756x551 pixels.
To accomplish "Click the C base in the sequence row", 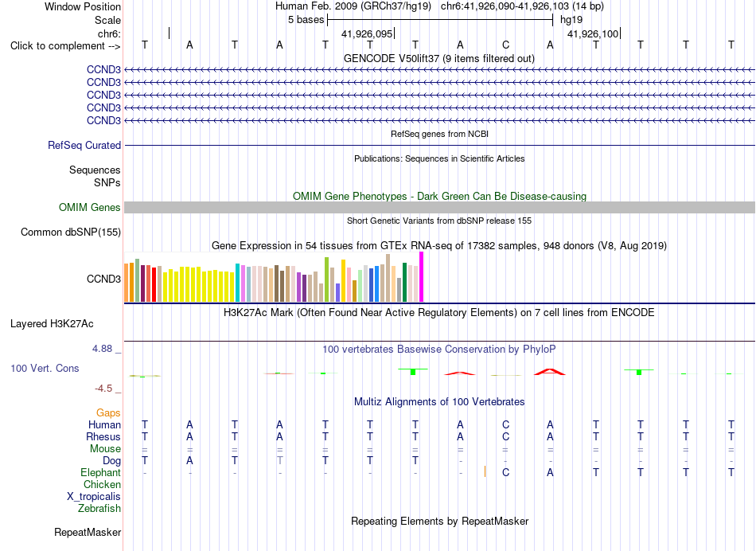I will [x=505, y=45].
